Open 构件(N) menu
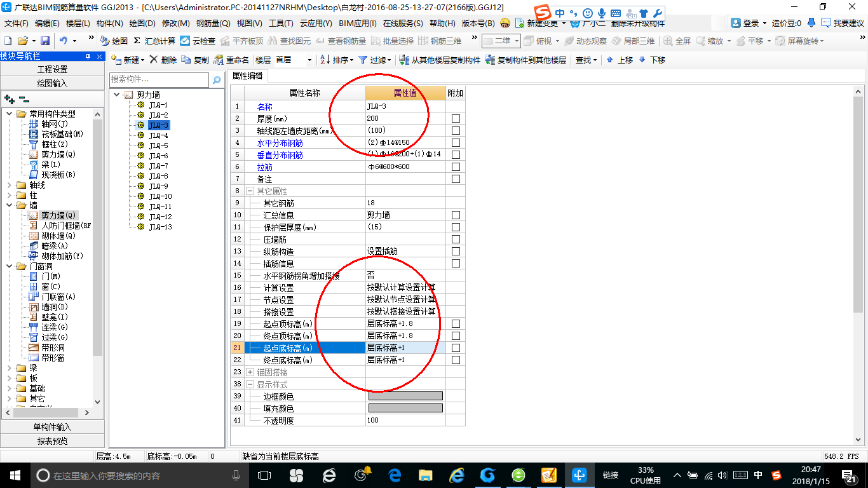Image resolution: width=868 pixels, height=488 pixels. pos(109,24)
